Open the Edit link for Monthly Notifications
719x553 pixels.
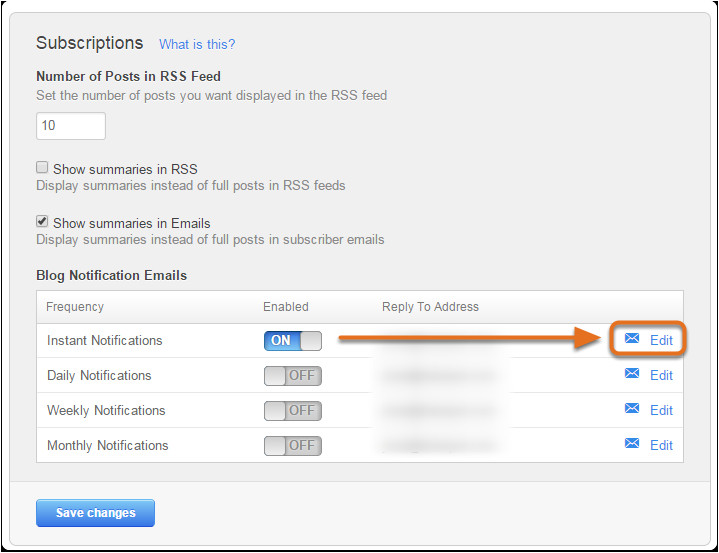click(x=661, y=445)
